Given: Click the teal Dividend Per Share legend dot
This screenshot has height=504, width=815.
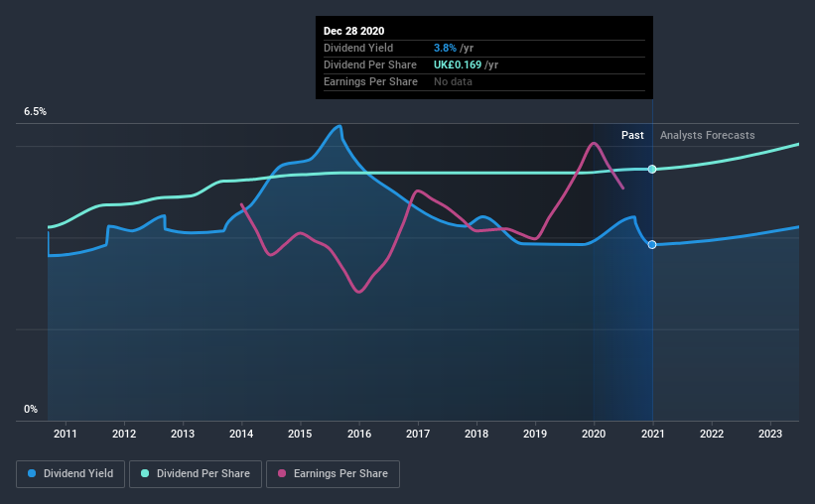Looking at the screenshot, I should click(145, 473).
